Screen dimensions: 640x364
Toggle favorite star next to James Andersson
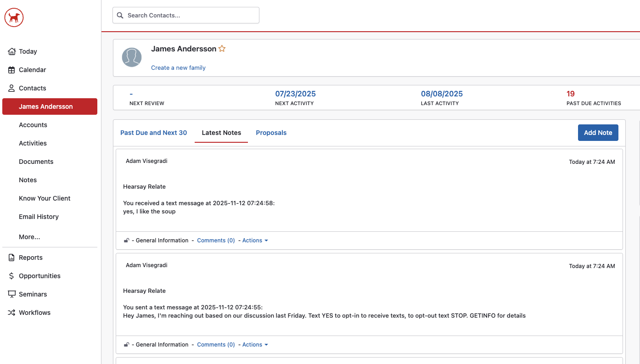pyautogui.click(x=222, y=49)
